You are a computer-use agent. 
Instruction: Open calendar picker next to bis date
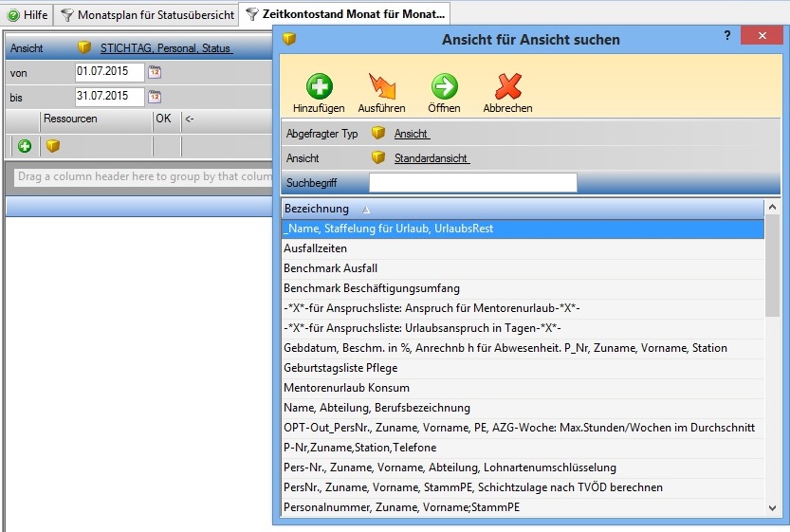(156, 97)
